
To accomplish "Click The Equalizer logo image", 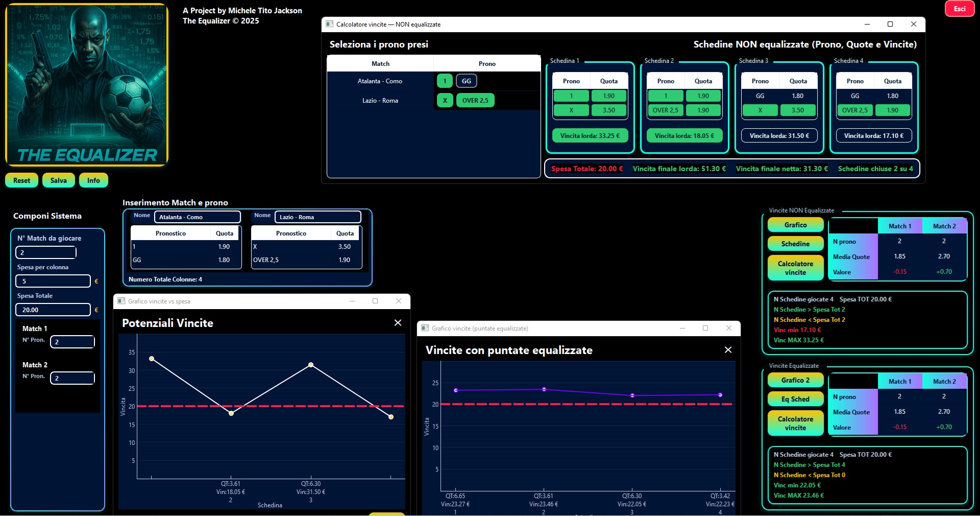I will click(87, 85).
